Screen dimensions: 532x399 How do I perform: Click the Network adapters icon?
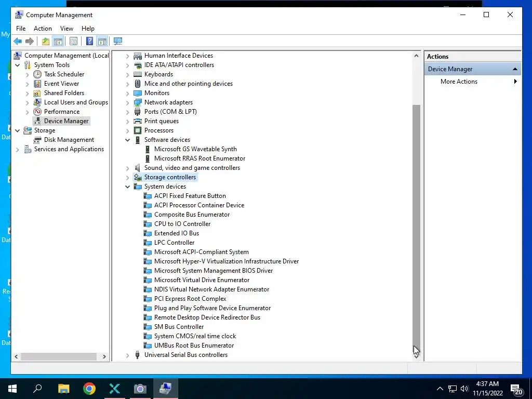tap(137, 102)
